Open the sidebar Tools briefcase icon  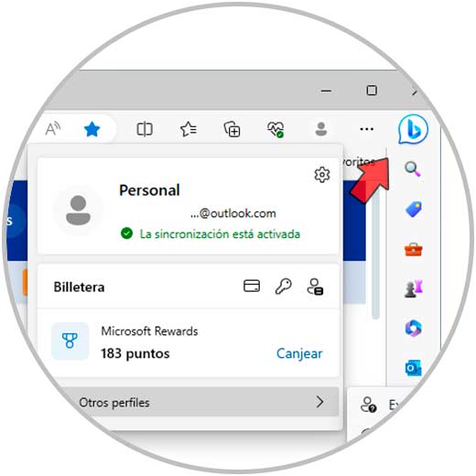click(414, 249)
